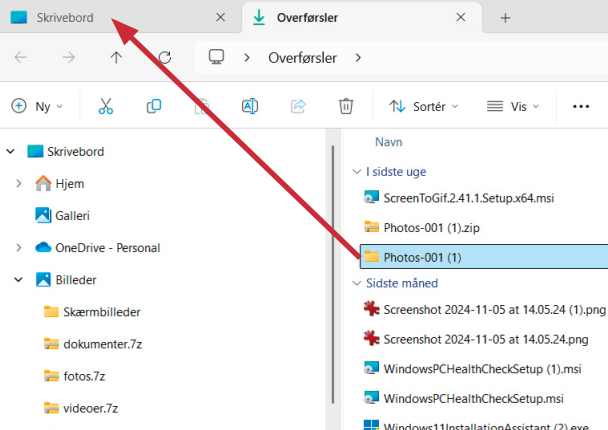Select Galleri in the navigation pane

coord(74,215)
